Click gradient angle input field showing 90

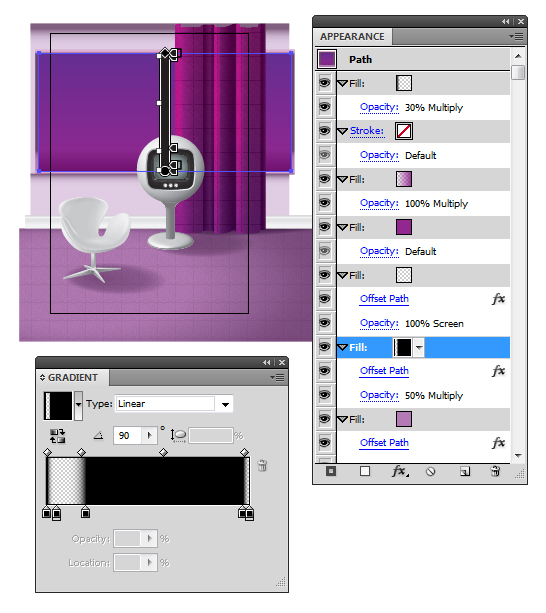coord(128,436)
